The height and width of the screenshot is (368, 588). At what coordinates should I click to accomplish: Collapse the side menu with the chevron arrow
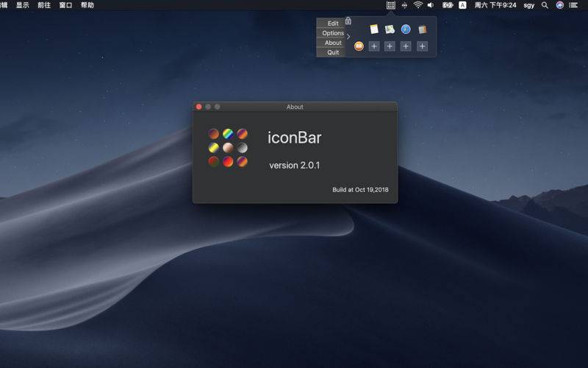click(348, 36)
